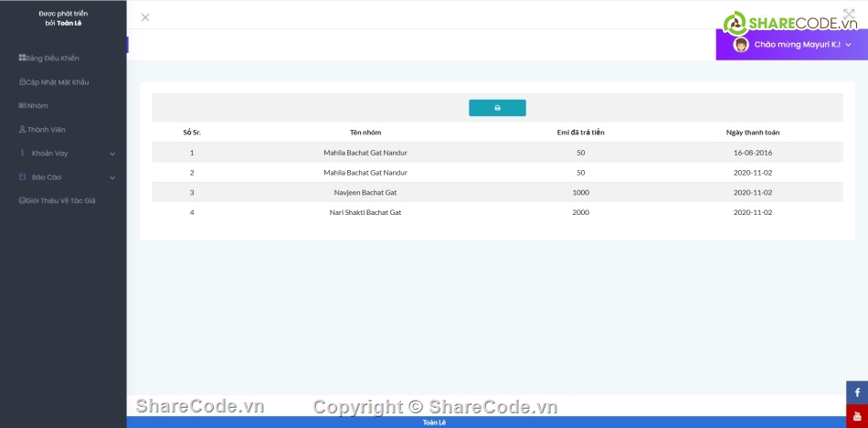
Task: Expand the Báo Cáo submenu chevron
Action: pos(112,177)
